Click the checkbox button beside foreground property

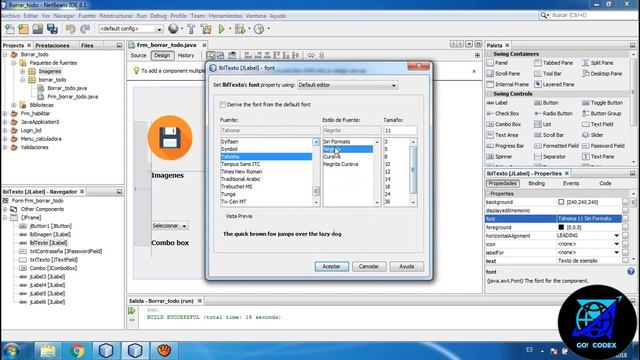[x=625, y=227]
